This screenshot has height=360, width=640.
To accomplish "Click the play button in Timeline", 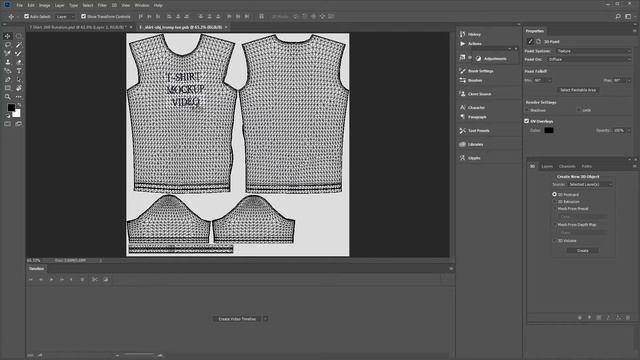I will click(51, 280).
